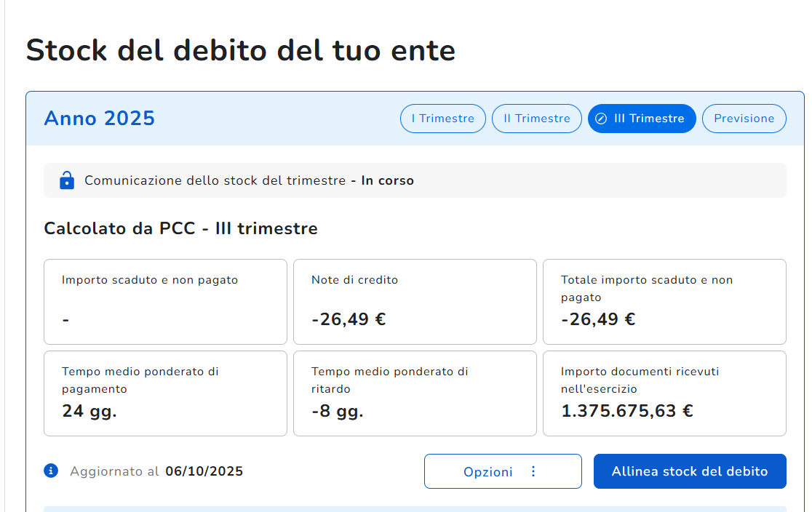The image size is (812, 512).
Task: Click the 06/10/2025 update date
Action: pos(204,471)
